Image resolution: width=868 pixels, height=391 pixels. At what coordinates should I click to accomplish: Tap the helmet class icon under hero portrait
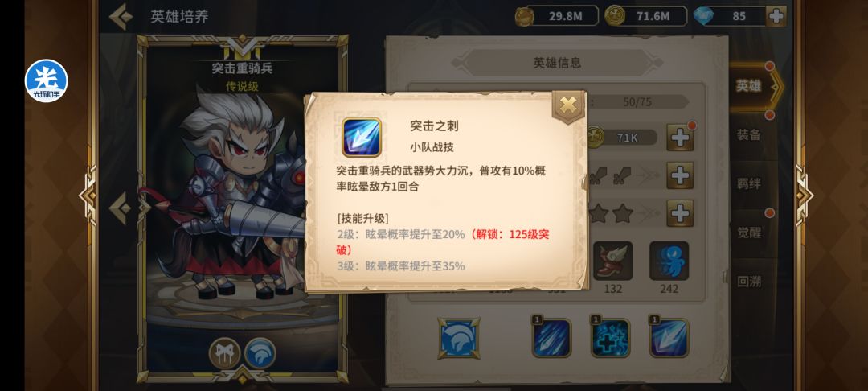point(260,353)
